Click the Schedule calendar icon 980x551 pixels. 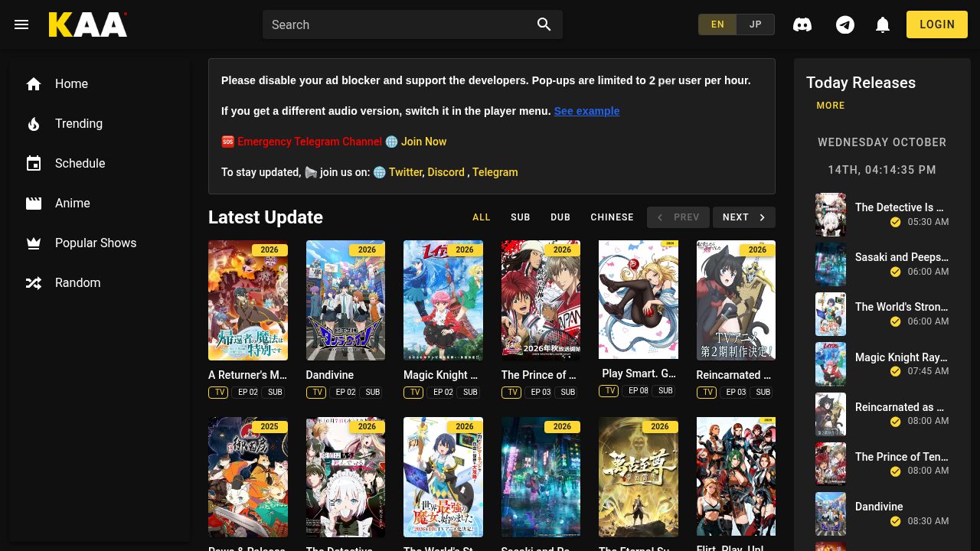point(34,164)
